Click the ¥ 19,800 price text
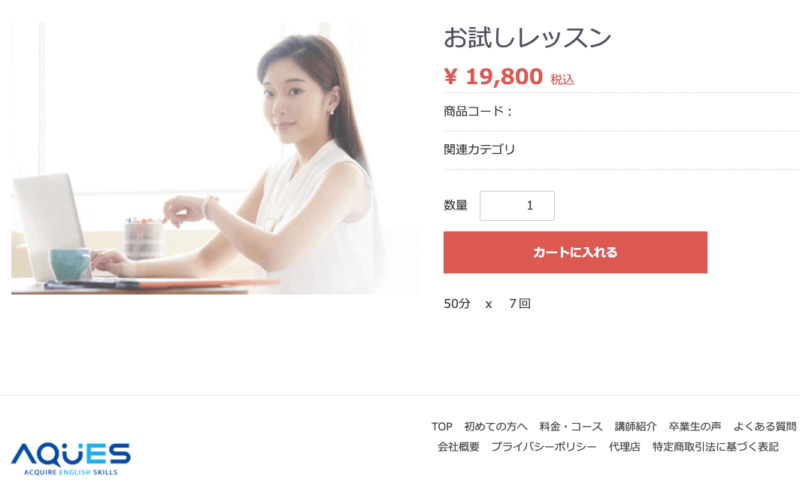The image size is (800, 486). 493,76
